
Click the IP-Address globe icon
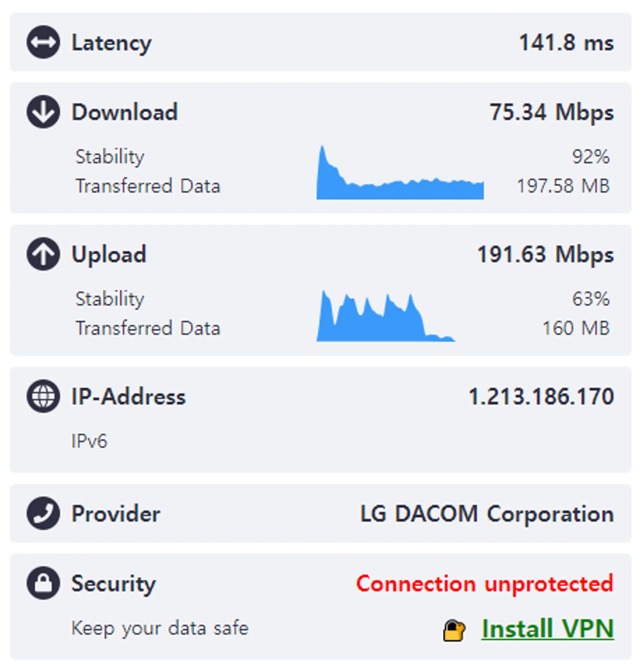coord(43,396)
